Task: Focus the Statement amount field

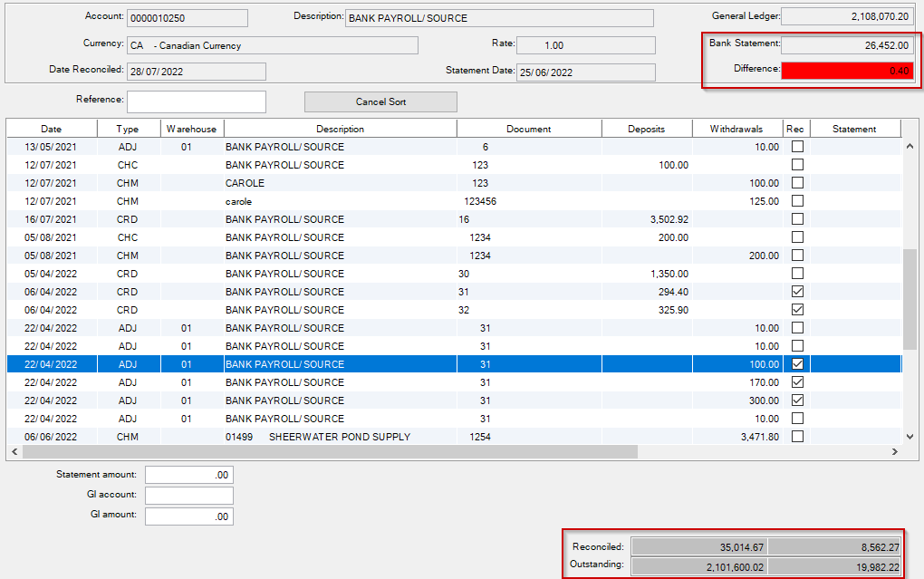Action: click(188, 475)
